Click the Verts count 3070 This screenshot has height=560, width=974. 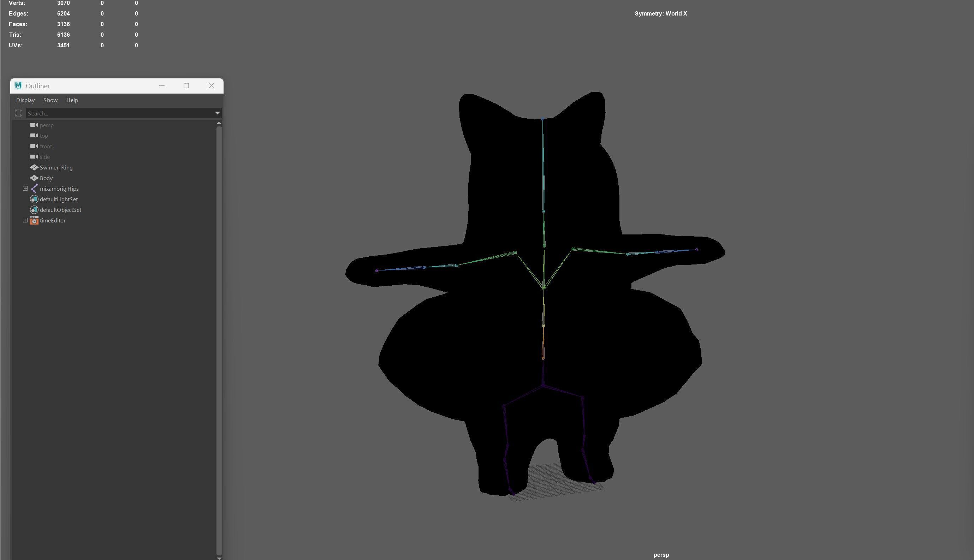[64, 3]
